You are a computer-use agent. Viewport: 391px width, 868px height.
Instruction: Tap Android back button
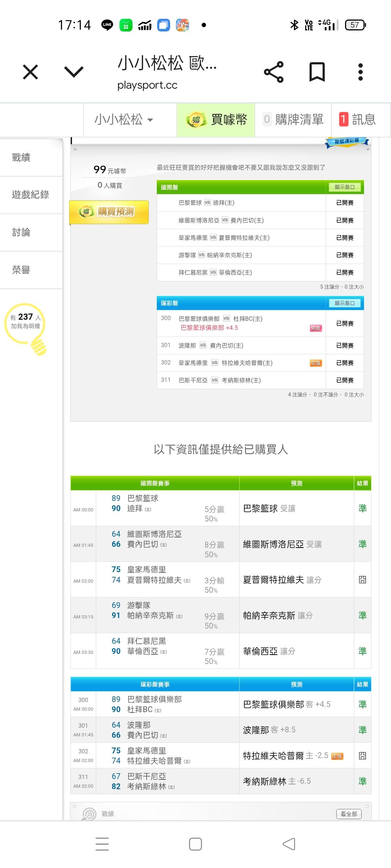289,844
